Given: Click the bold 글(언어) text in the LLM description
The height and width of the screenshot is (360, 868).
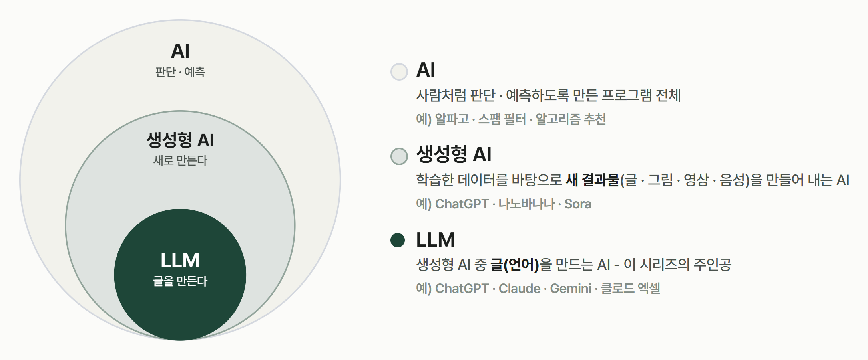Looking at the screenshot, I should point(515,265).
